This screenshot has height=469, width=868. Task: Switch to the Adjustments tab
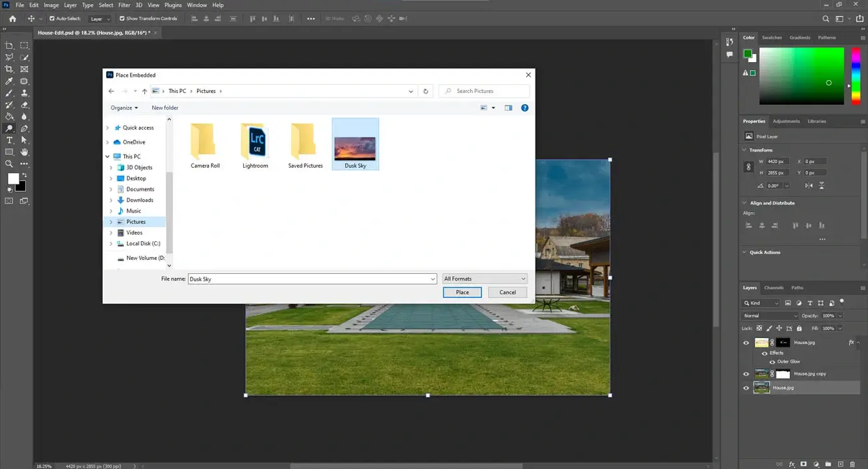[787, 121]
